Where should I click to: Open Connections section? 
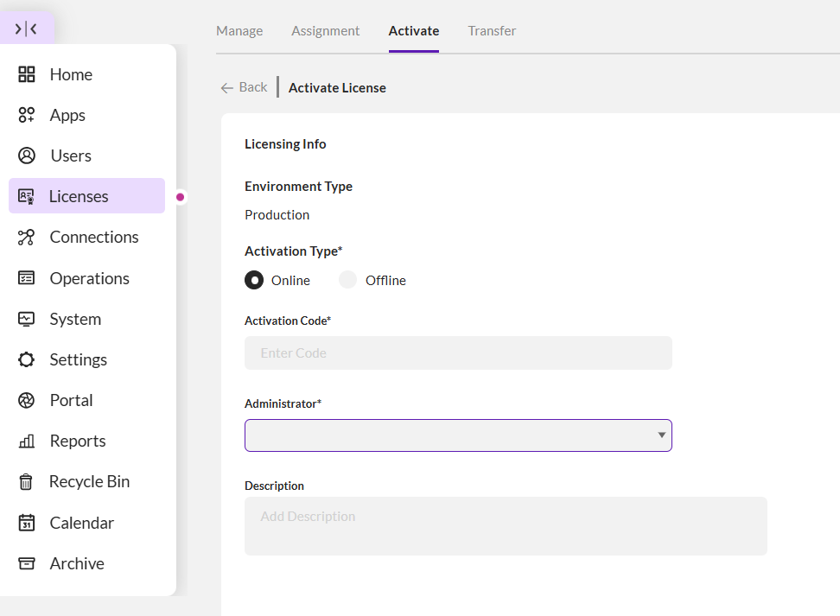86,237
